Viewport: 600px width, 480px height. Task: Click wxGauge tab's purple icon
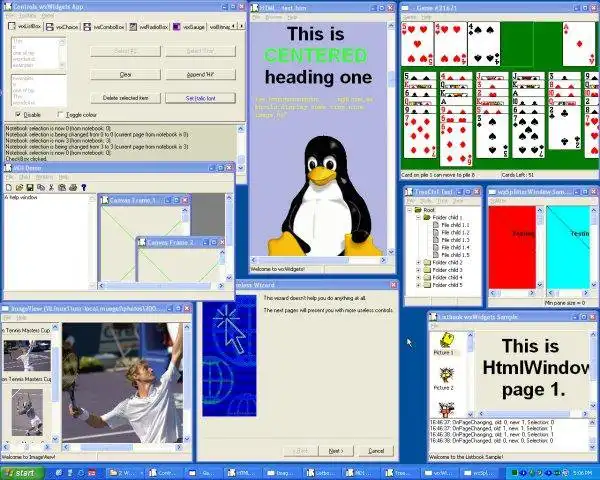tap(176, 26)
